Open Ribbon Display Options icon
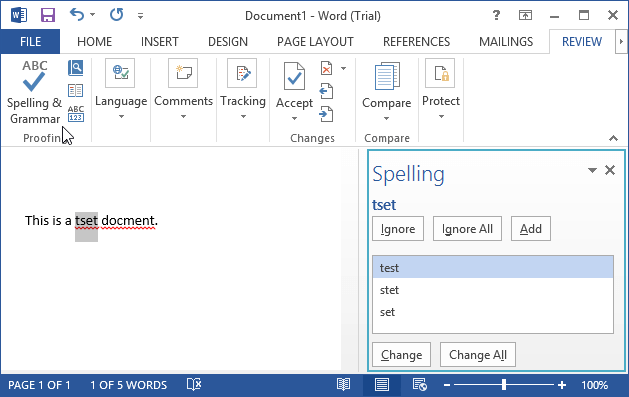 point(525,15)
